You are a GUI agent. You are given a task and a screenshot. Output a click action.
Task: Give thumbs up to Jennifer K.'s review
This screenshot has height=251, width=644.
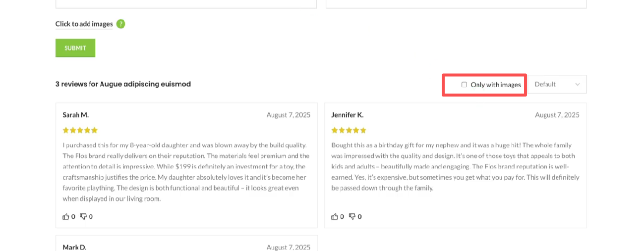[x=335, y=216]
